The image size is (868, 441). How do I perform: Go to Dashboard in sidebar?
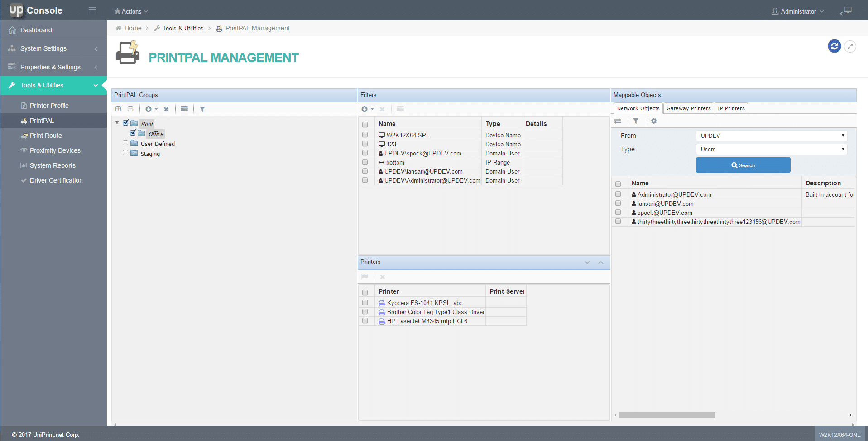coord(53,30)
